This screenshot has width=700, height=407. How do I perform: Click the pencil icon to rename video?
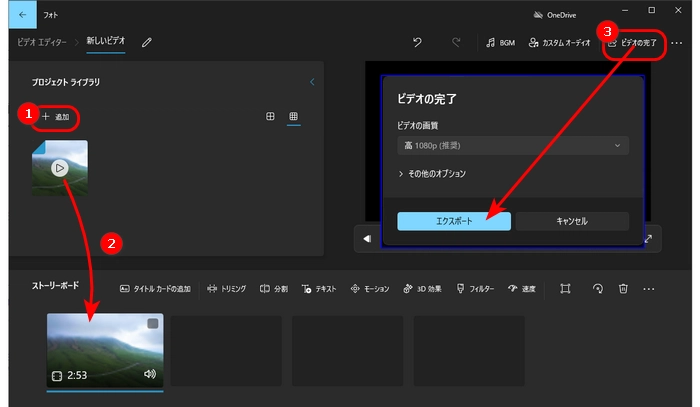(x=147, y=43)
